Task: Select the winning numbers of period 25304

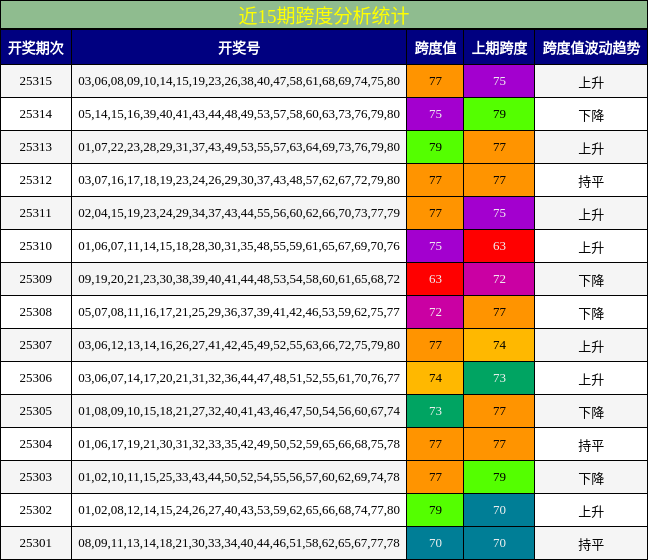Action: pyautogui.click(x=239, y=444)
